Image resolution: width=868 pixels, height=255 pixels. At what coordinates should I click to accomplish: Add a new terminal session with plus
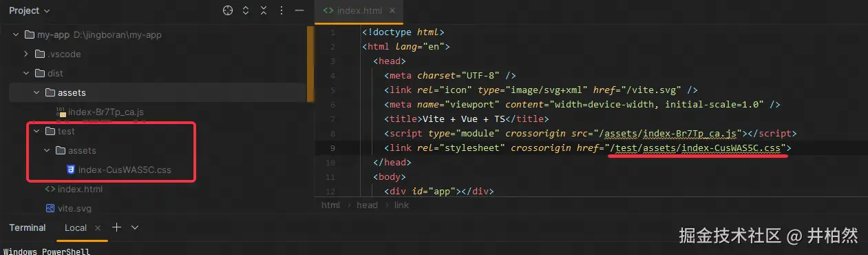pos(117,227)
